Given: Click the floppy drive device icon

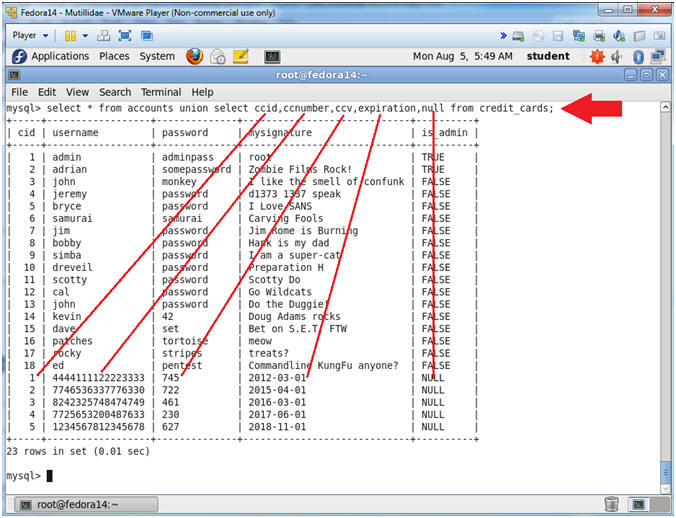Looking at the screenshot, I should pos(558,36).
